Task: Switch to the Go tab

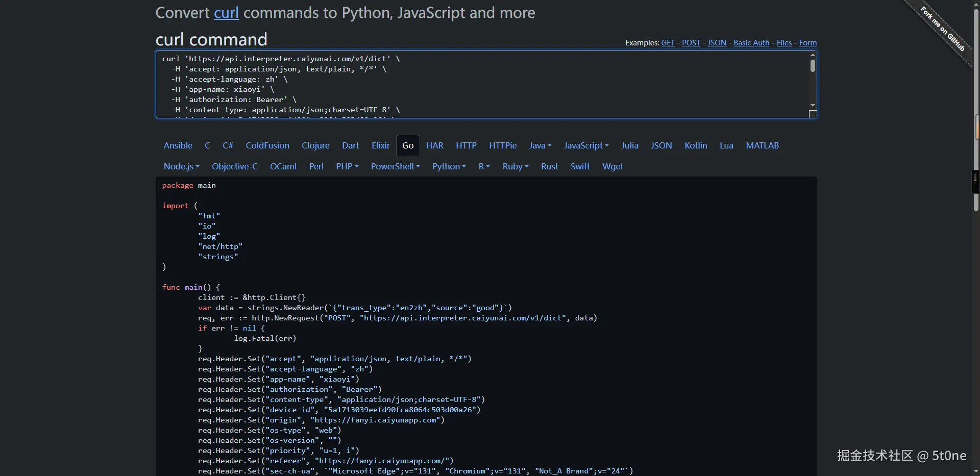Action: 408,145
